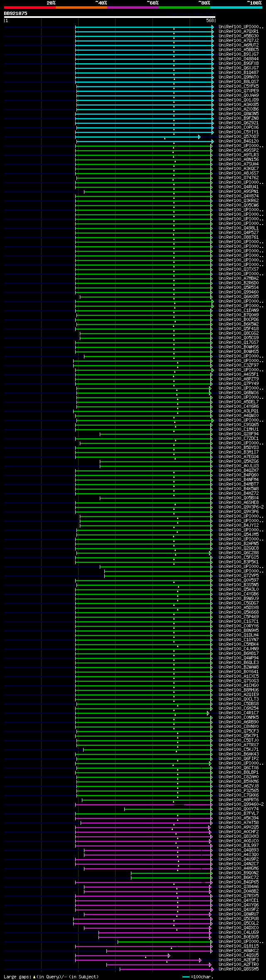This screenshot has width=266, height=980.
Task: Select the UniRef100_C1G7C1 label
Action: [239, 621]
